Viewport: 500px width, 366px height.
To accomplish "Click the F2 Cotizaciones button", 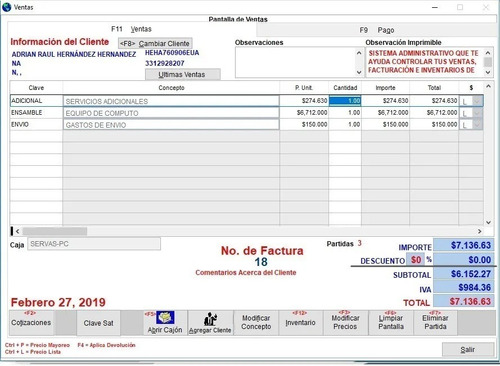I will point(31,322).
